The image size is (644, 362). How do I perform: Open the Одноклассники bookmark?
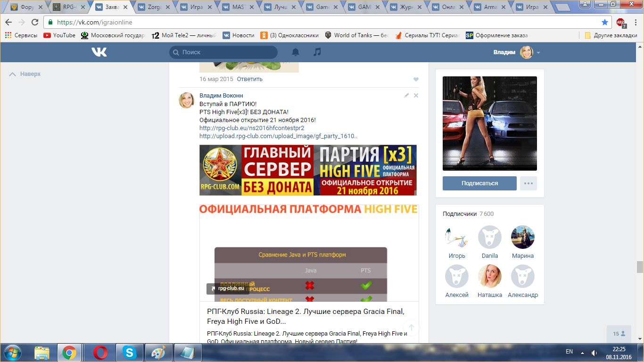pos(289,35)
